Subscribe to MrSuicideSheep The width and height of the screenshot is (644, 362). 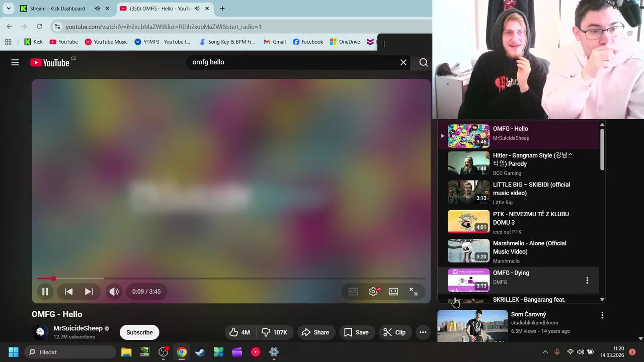pyautogui.click(x=139, y=332)
